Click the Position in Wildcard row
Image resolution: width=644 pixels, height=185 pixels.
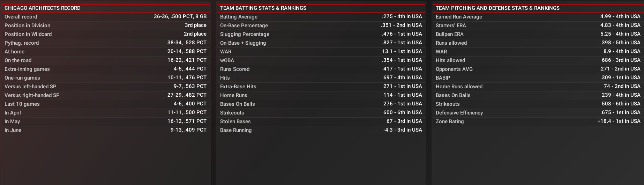[28, 34]
